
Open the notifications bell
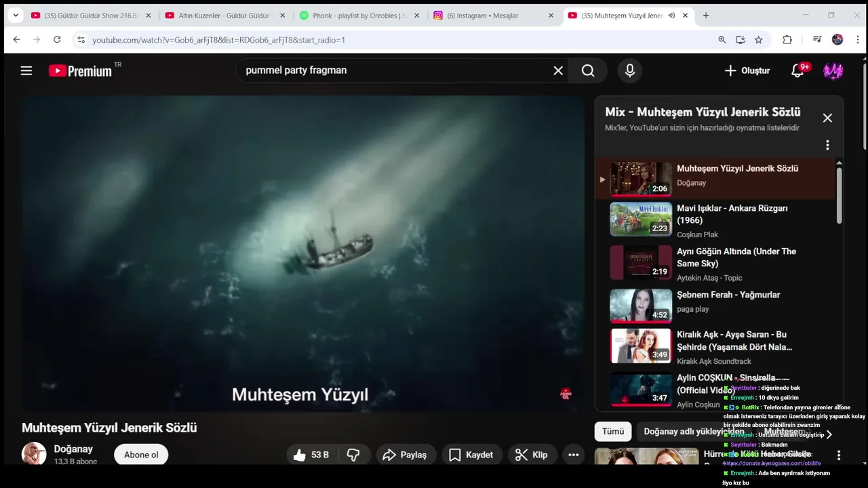(798, 70)
